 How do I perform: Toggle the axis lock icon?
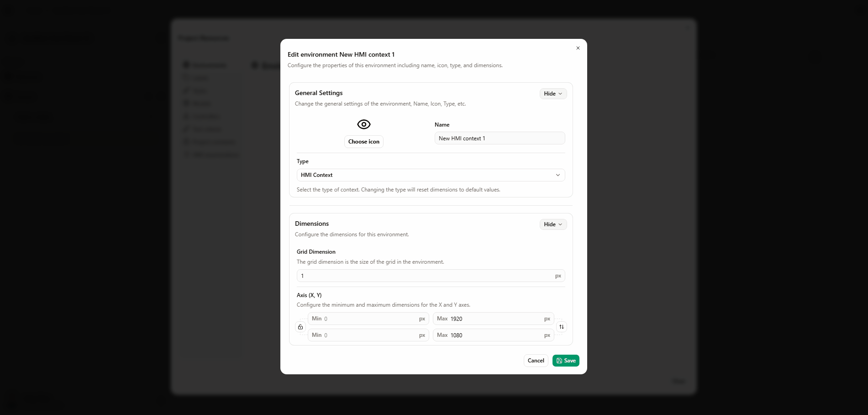(300, 327)
